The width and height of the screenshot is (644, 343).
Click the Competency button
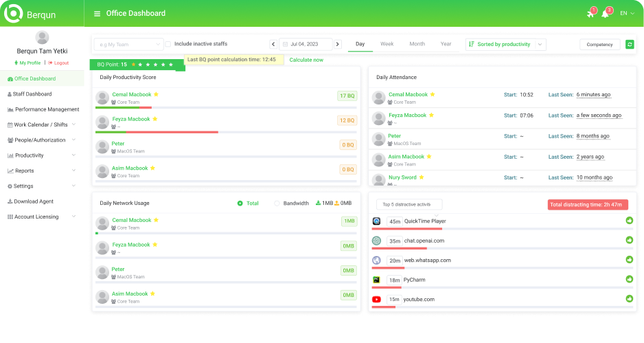click(599, 45)
